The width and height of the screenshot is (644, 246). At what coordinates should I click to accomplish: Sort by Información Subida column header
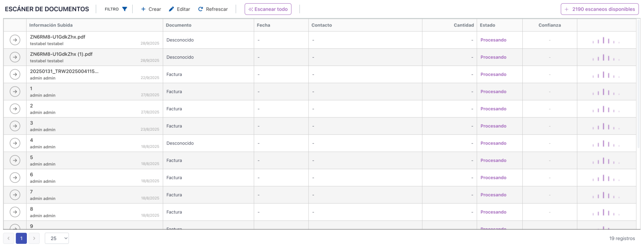51,25
